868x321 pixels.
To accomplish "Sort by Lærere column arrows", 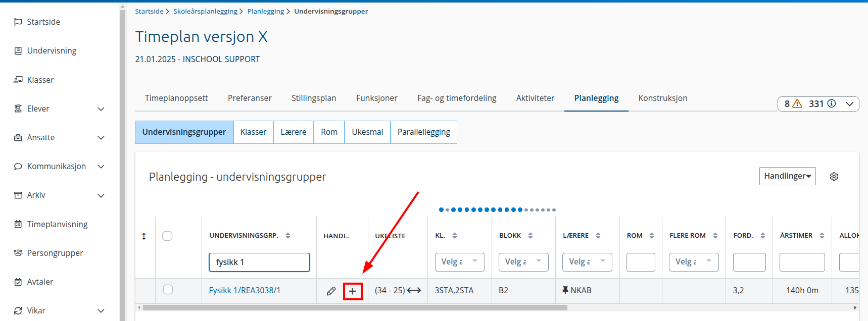I will [598, 236].
